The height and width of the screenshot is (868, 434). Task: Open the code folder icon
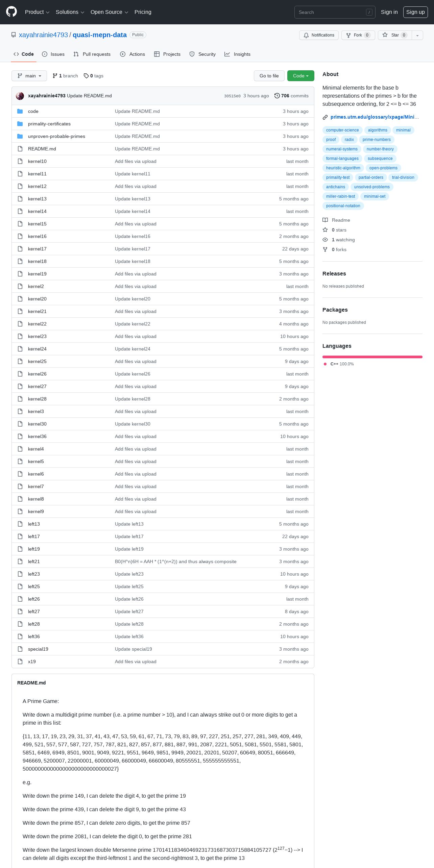(20, 111)
